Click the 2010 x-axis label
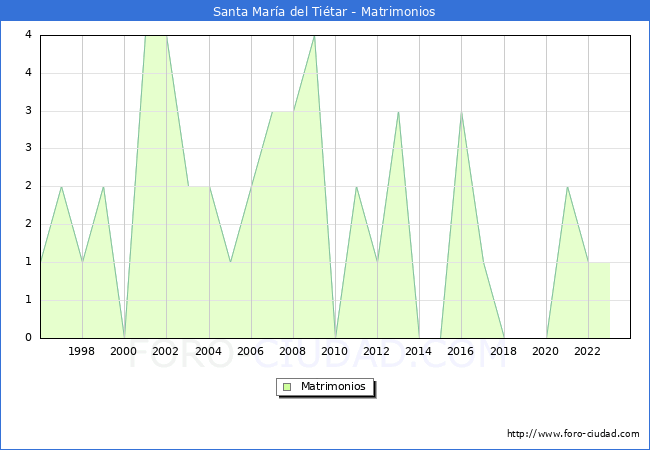 pos(335,351)
